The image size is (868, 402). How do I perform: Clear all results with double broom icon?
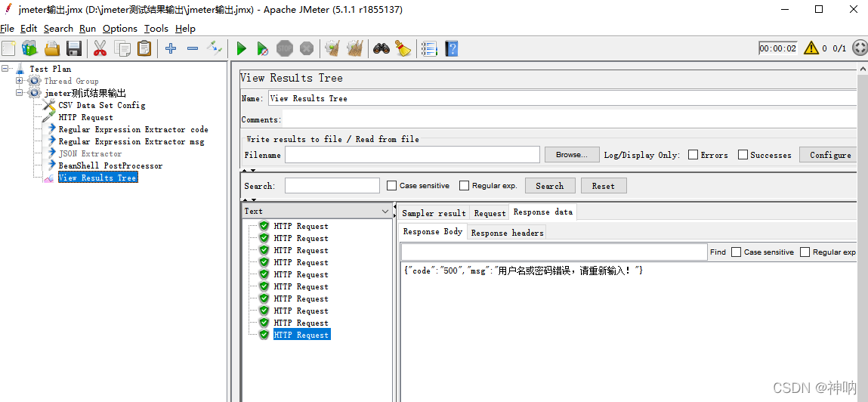(355, 48)
